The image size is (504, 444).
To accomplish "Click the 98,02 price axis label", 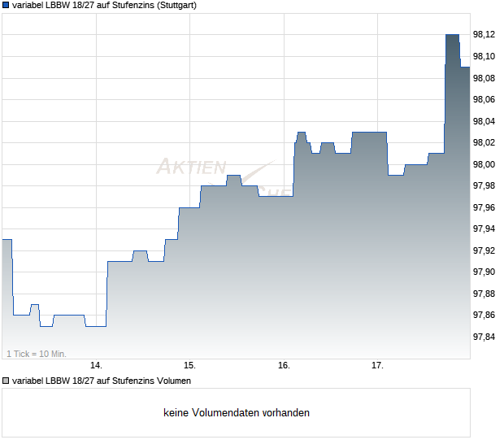I will pos(484,142).
